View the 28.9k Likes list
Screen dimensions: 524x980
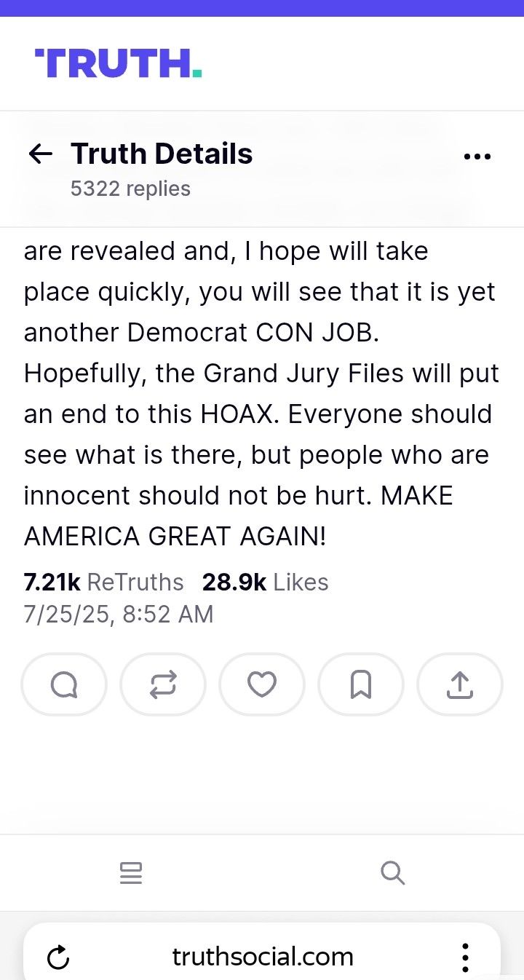[265, 582]
